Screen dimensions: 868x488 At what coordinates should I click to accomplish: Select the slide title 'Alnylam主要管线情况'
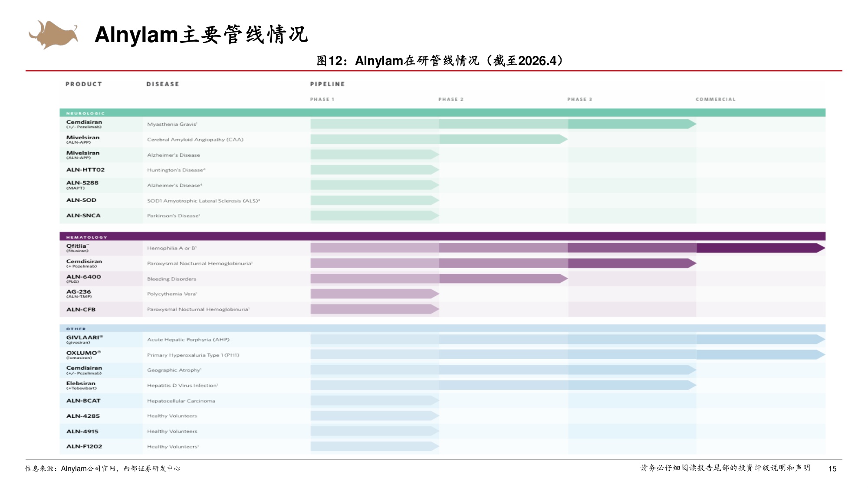(x=201, y=35)
